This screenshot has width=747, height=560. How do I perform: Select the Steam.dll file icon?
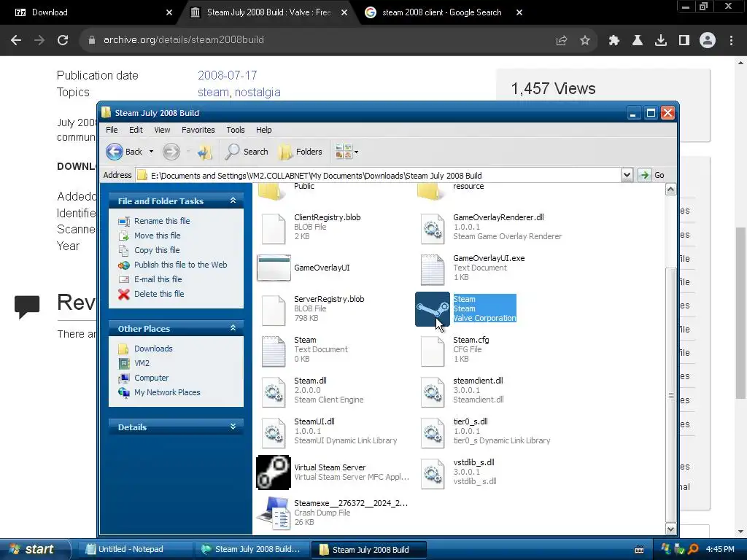pos(274,392)
